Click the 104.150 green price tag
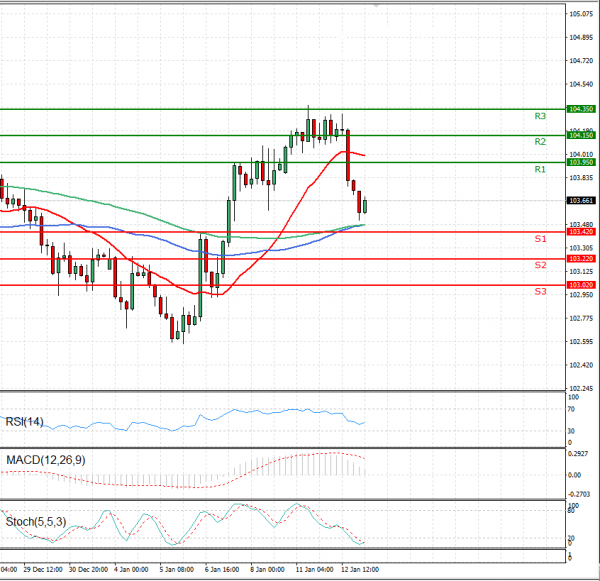Viewport: 600px width, 581px height. (581, 135)
